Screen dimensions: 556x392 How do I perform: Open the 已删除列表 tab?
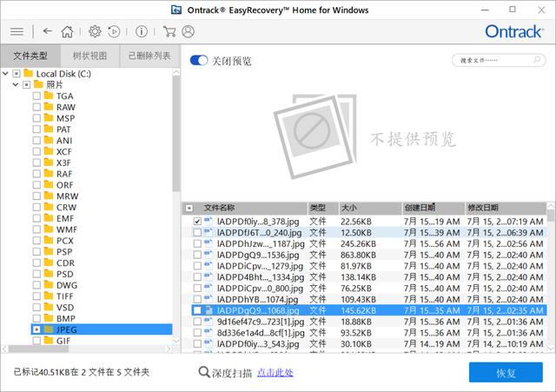click(x=149, y=56)
